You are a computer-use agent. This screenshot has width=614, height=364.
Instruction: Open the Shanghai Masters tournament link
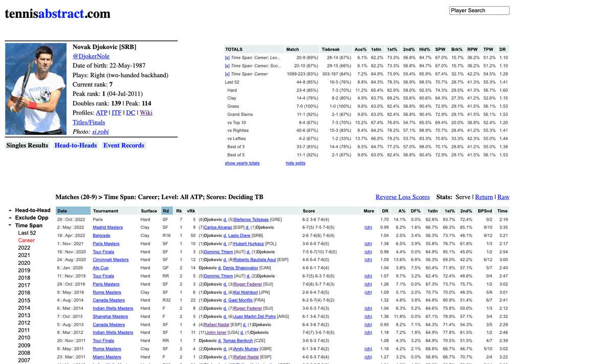point(111,316)
